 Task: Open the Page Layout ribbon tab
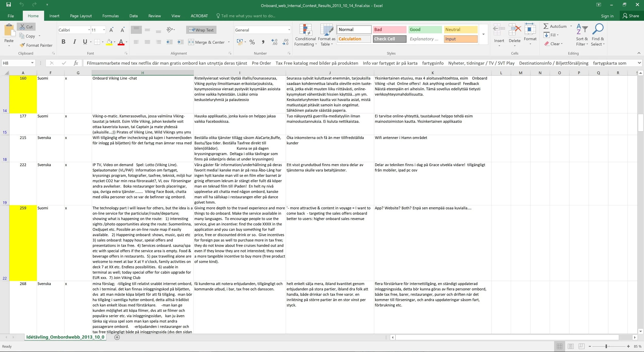click(x=81, y=16)
